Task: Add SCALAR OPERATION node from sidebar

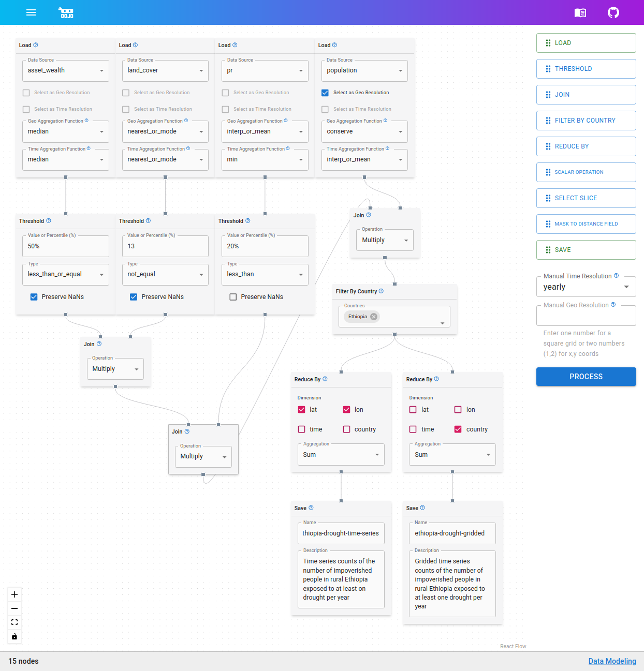Action: click(586, 172)
